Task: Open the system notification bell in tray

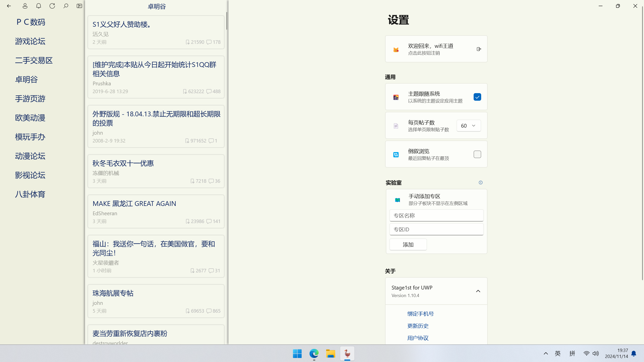Action: (x=634, y=353)
